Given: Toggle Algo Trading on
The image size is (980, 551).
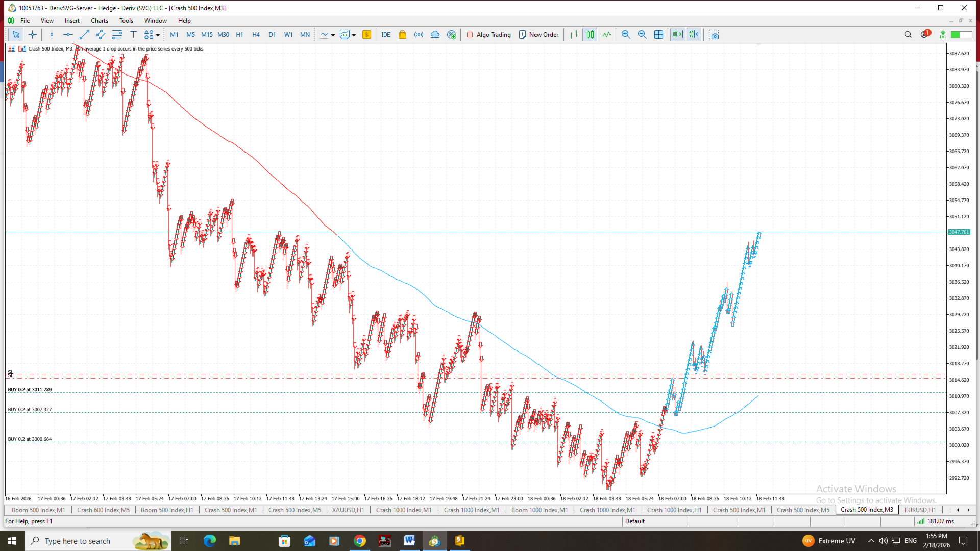Looking at the screenshot, I should click(488, 35).
